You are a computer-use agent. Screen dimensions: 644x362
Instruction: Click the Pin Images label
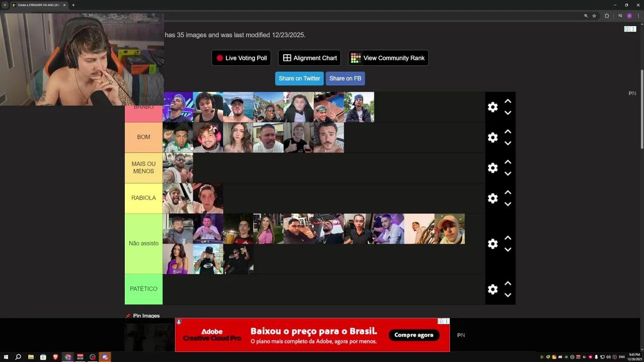pos(146,316)
